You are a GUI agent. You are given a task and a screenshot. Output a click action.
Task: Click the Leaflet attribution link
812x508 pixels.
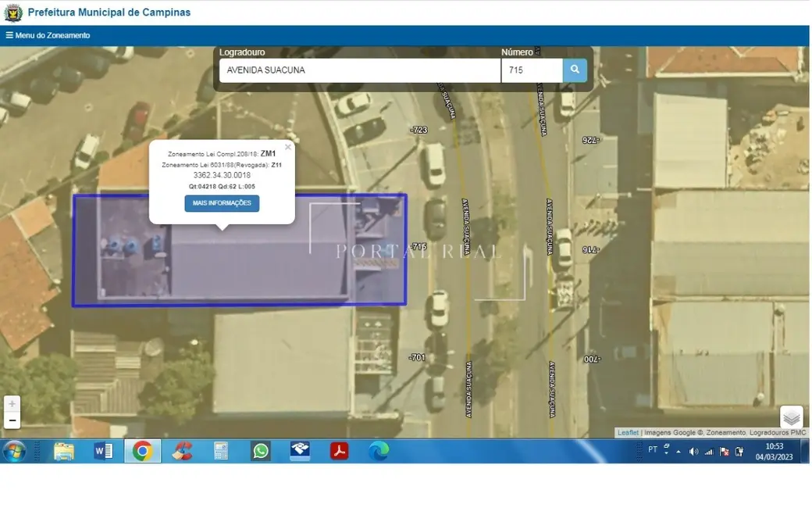(x=628, y=433)
